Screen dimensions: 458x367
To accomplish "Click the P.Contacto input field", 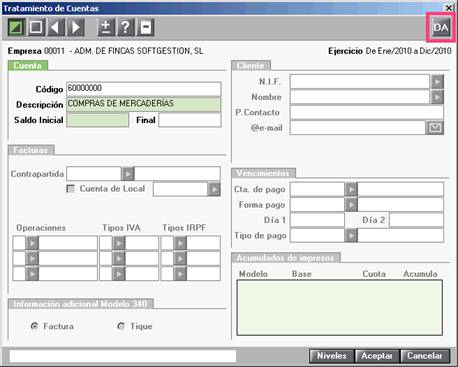I will pos(367,112).
